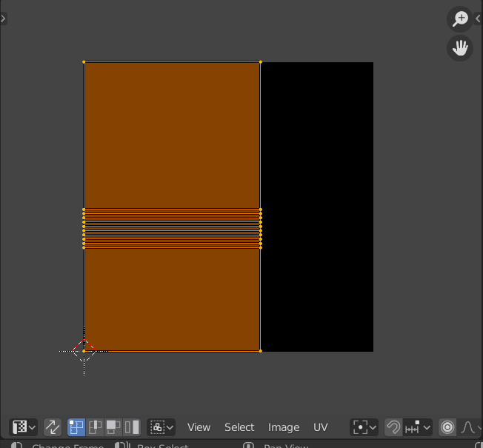Switch to face selection mode
Image resolution: width=483 pixels, height=448 pixels.
click(113, 427)
